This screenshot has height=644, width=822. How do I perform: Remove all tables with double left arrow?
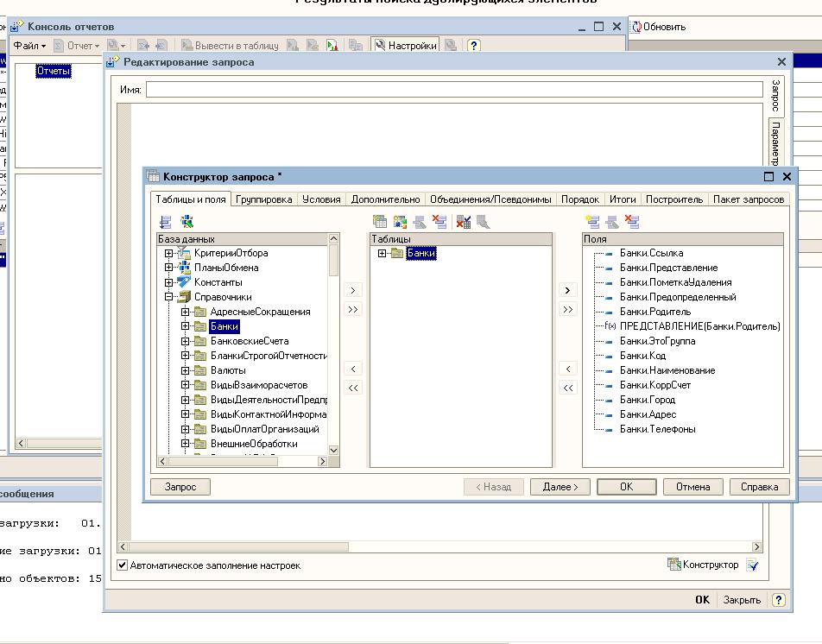click(x=353, y=388)
